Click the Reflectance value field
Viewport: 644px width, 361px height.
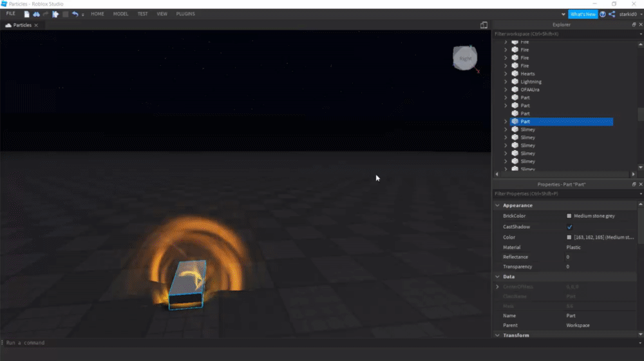pos(601,257)
